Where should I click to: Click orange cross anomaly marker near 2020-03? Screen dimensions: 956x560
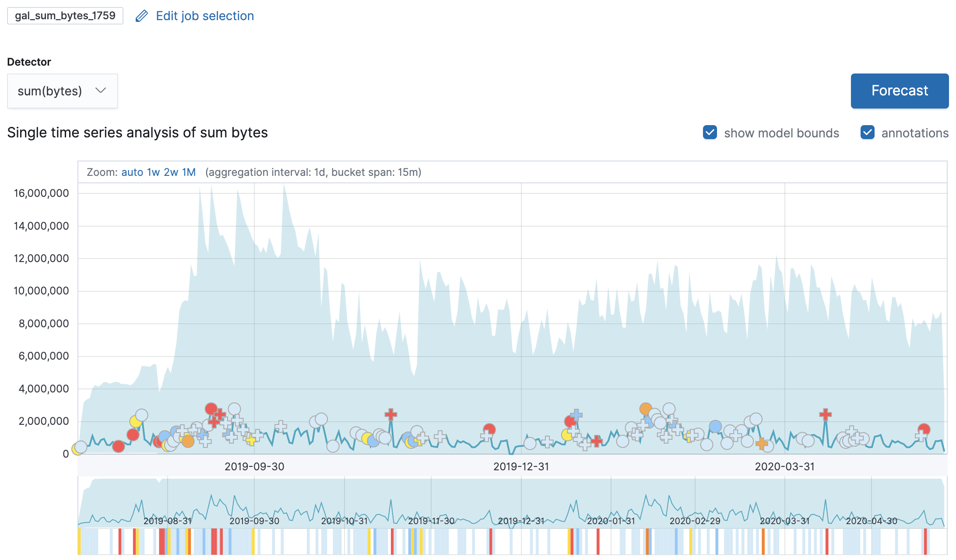(x=762, y=443)
